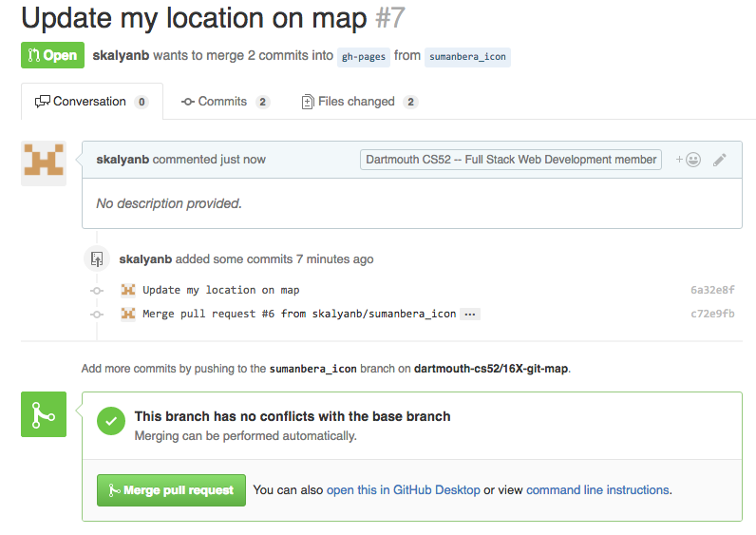Viewport: 756px width, 535px height.
Task: Open the Files changed tab
Action: (x=360, y=102)
